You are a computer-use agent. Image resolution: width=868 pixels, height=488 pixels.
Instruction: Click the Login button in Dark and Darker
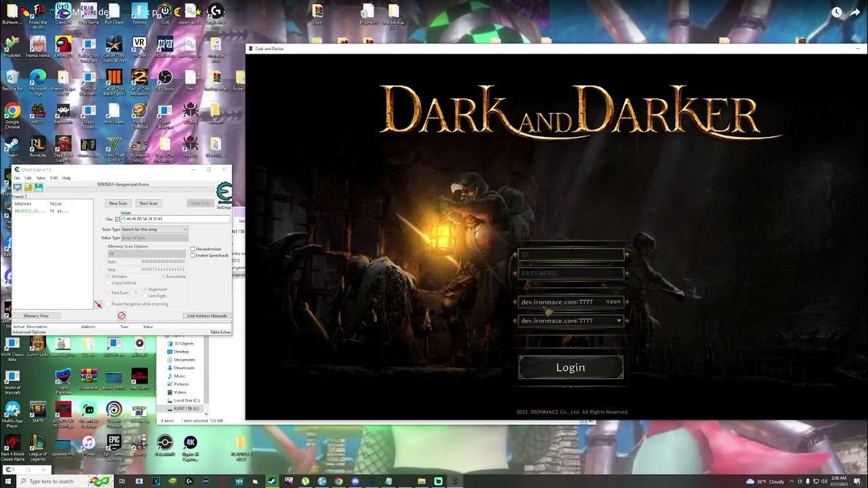pos(571,367)
